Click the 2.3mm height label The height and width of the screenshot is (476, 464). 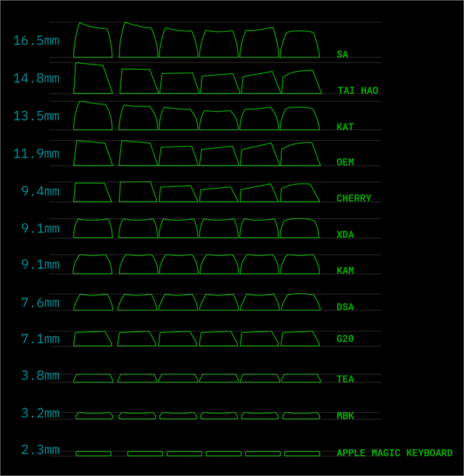(40, 450)
